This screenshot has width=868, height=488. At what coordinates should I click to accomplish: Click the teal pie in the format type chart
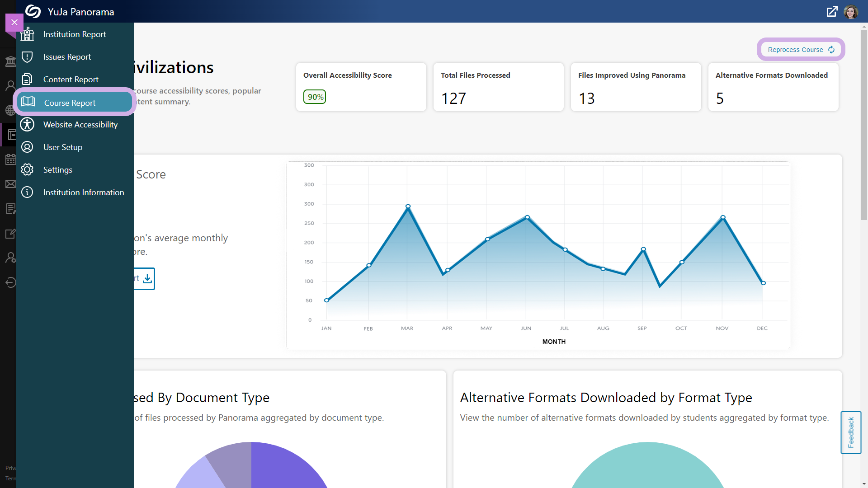(x=647, y=468)
